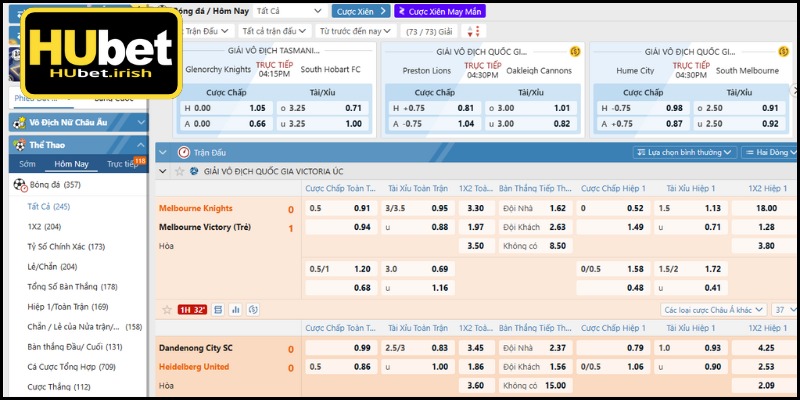
Task: Open the scoreboard icon beside the 1H 32' badge
Action: [x=218, y=310]
